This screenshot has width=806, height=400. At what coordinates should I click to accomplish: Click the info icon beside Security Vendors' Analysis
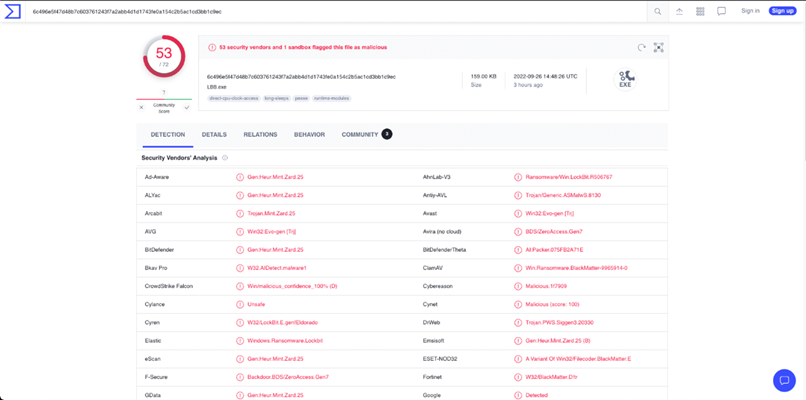225,158
